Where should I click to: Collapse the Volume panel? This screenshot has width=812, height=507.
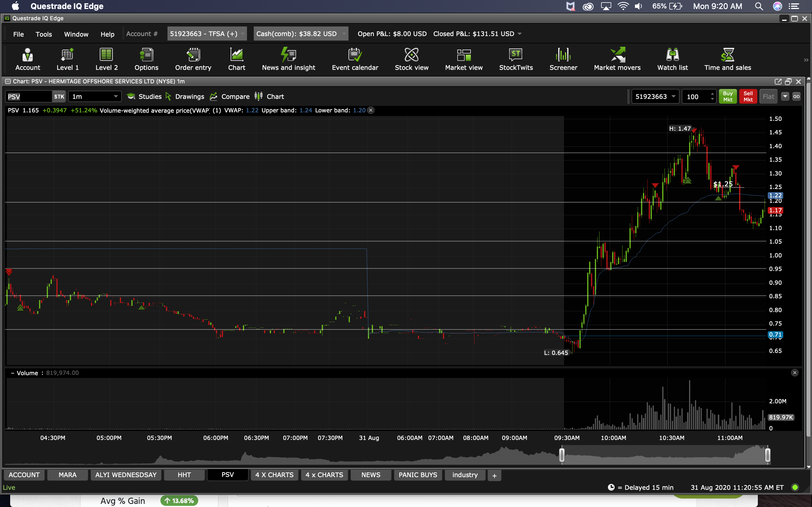coord(12,373)
